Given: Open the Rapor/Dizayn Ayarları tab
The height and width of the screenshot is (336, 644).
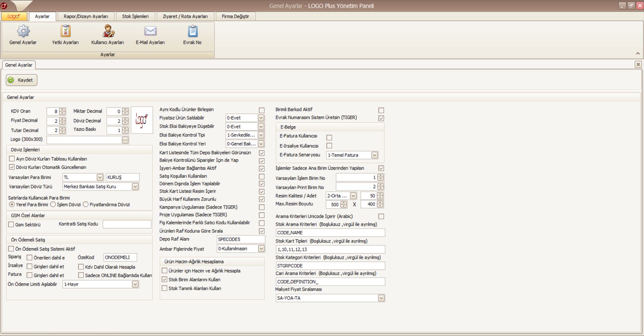Looking at the screenshot, I should pos(86,16).
